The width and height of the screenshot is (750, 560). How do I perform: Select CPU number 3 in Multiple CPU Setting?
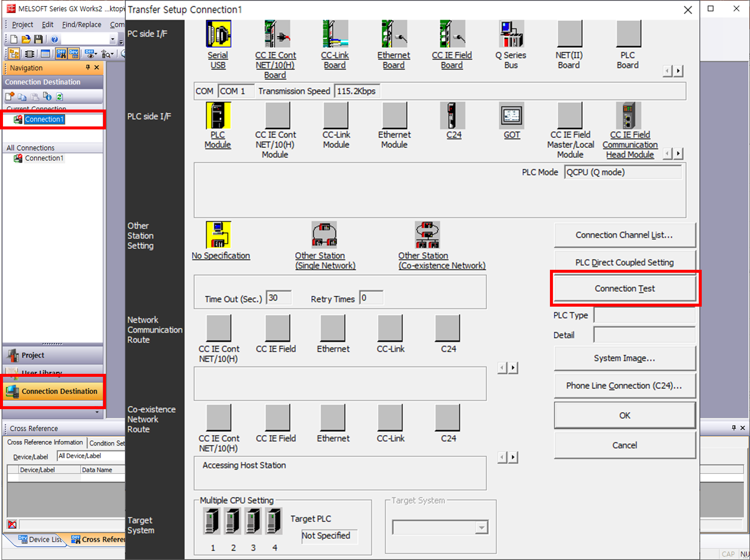tap(253, 521)
